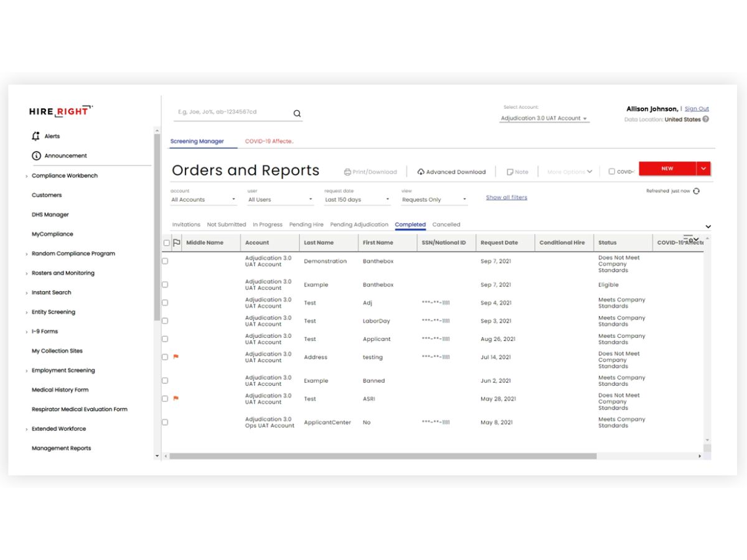Click the refresh icon beside Refreshed just now

point(696,191)
